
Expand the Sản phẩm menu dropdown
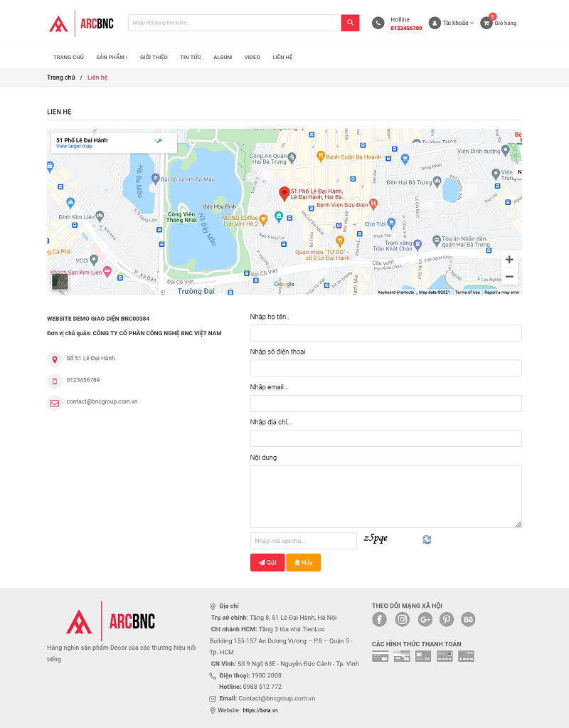point(112,57)
